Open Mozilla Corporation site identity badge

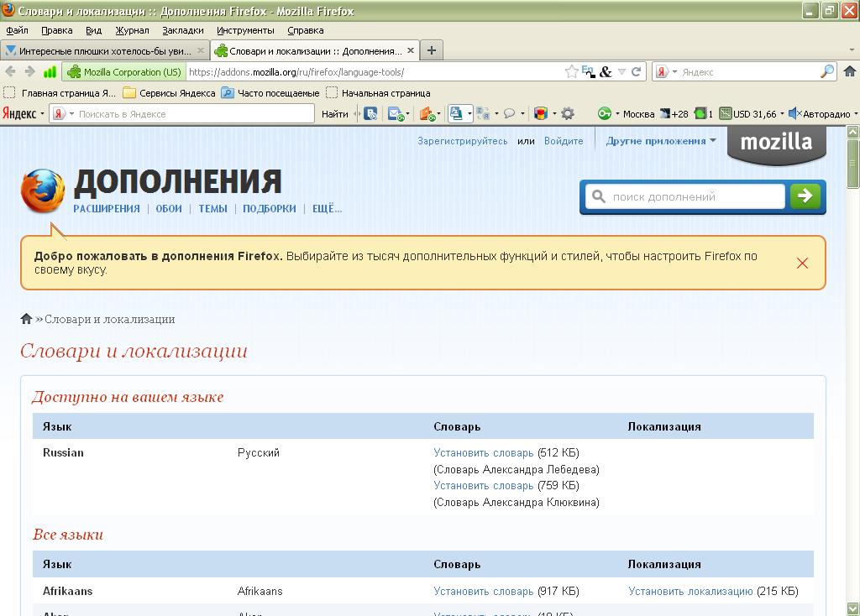[x=124, y=72]
